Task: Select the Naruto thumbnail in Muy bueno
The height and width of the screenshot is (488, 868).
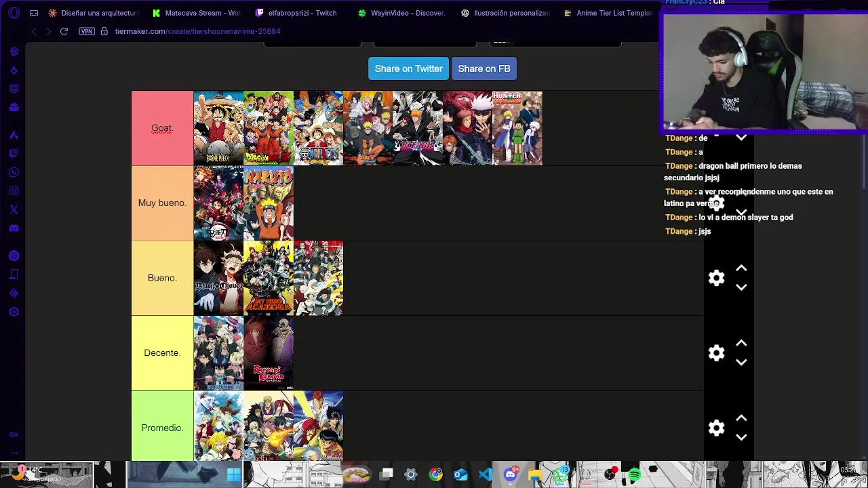Action: tap(269, 203)
